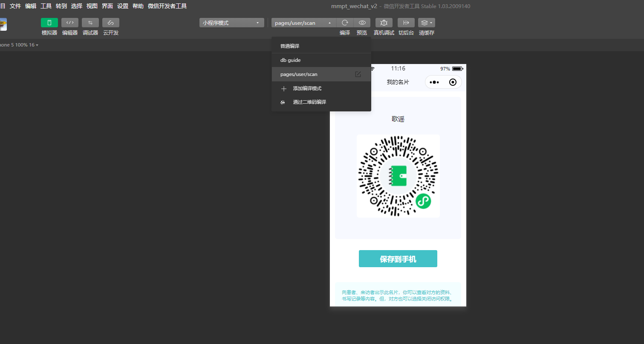This screenshot has width=644, height=344.
Task: Click the simulator clock showing 11:16
Action: [x=398, y=68]
